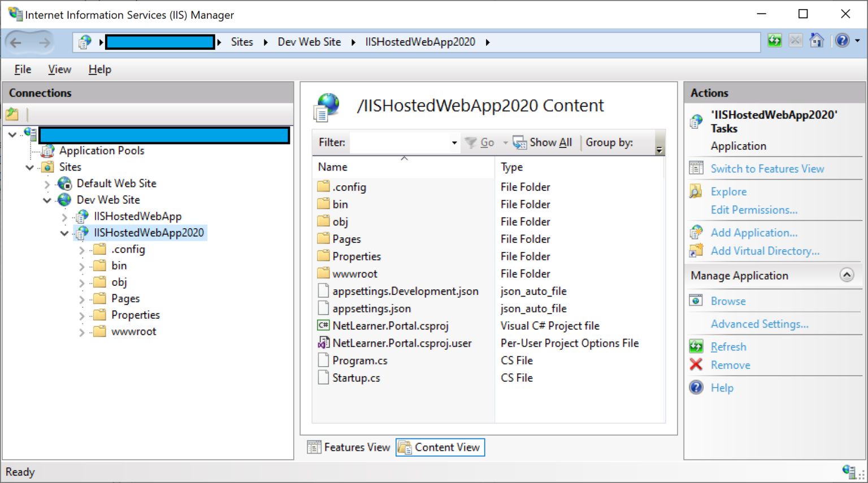Screen dimensions: 868x483
Task: Click Switch to Features View link
Action: click(x=767, y=169)
